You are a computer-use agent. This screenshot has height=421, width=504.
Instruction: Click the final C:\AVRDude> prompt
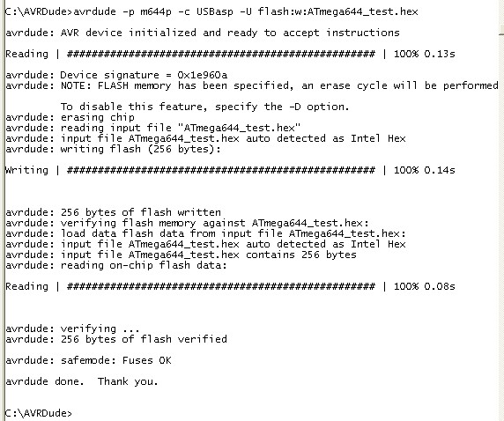tap(39, 413)
